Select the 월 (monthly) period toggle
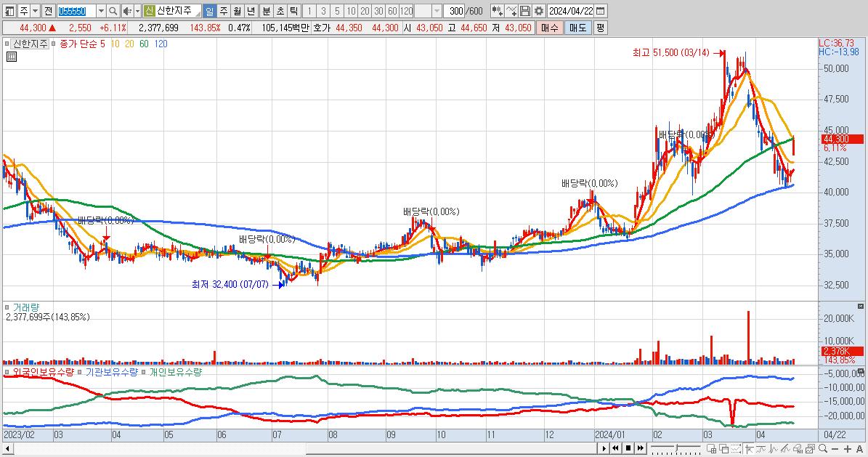Viewport: 868px width, 457px height. [x=237, y=10]
